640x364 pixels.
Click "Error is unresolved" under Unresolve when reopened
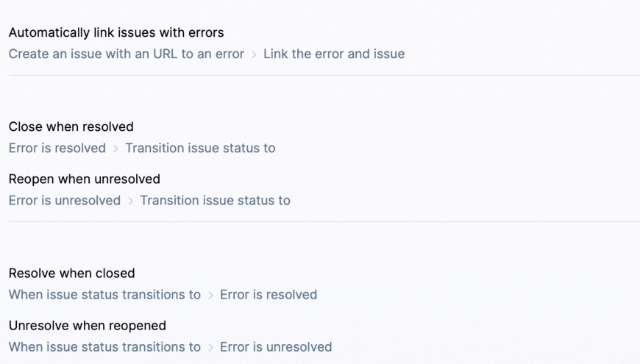click(276, 346)
